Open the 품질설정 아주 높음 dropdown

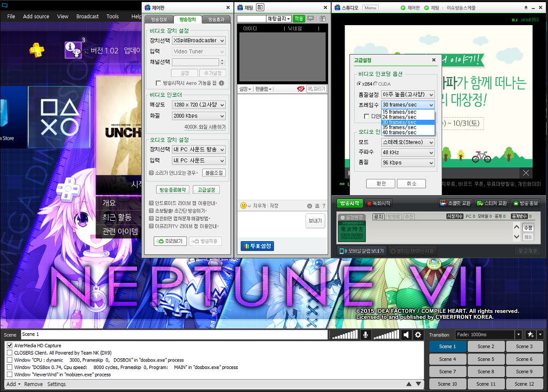[x=408, y=95]
